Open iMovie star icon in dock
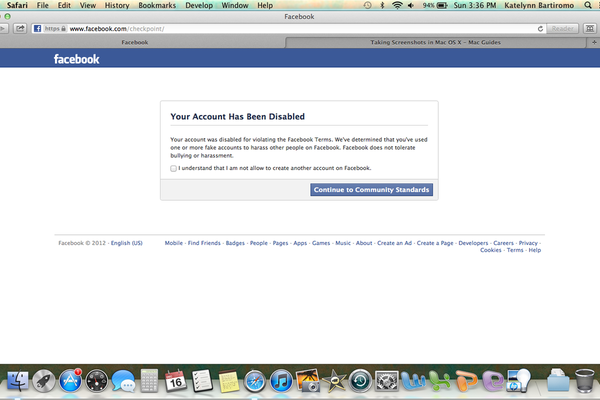This screenshot has height=400, width=600. [334, 381]
